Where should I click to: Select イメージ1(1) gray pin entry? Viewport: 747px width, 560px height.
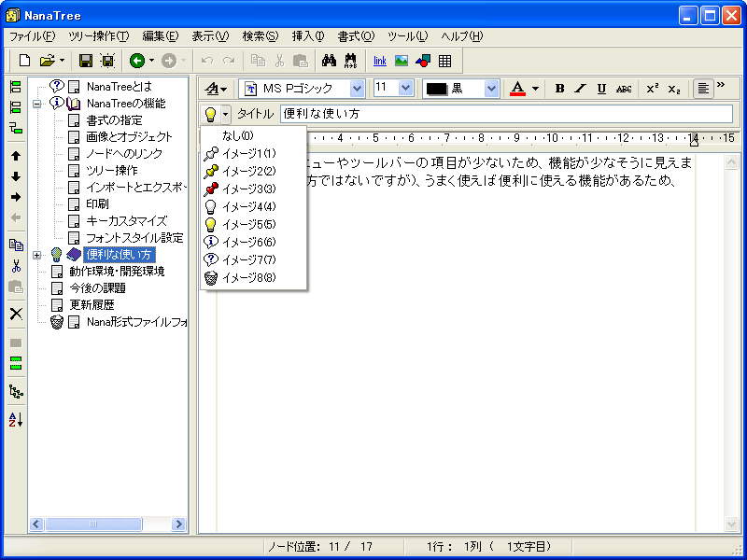tap(253, 154)
